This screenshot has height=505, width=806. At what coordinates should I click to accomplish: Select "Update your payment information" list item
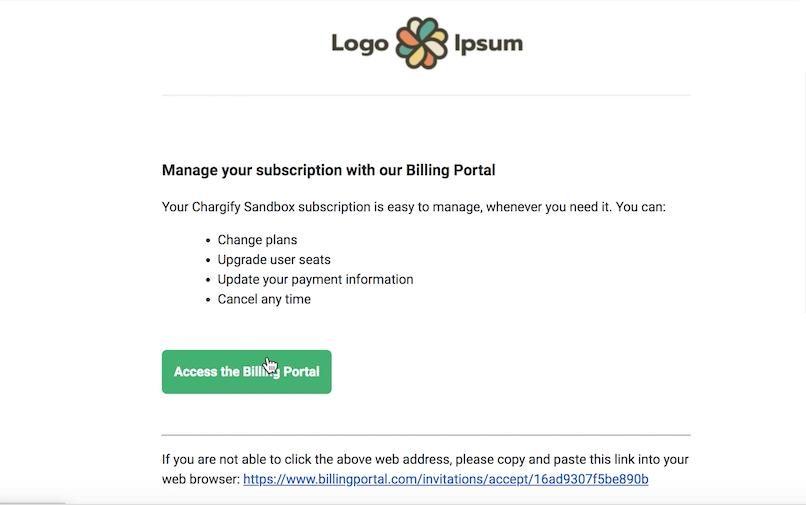315,279
